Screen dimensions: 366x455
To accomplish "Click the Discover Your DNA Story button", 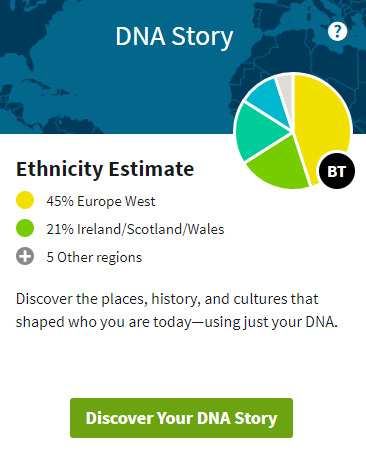I will (x=181, y=418).
